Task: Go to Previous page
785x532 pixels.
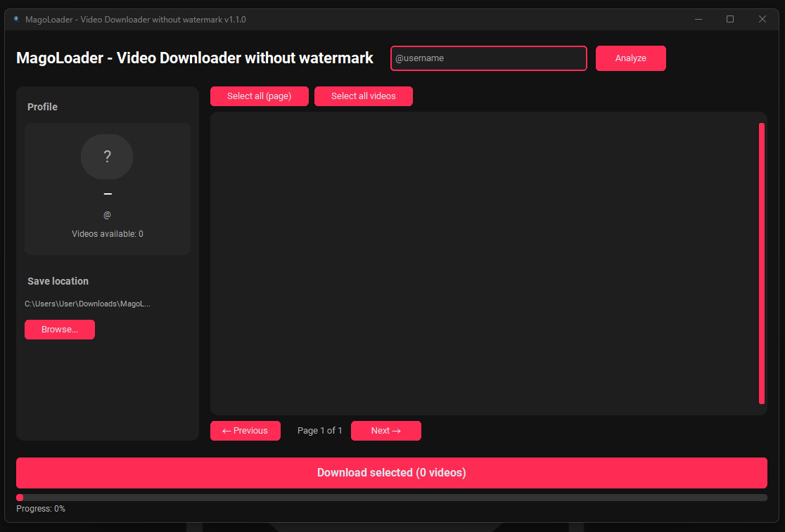Action: (245, 431)
